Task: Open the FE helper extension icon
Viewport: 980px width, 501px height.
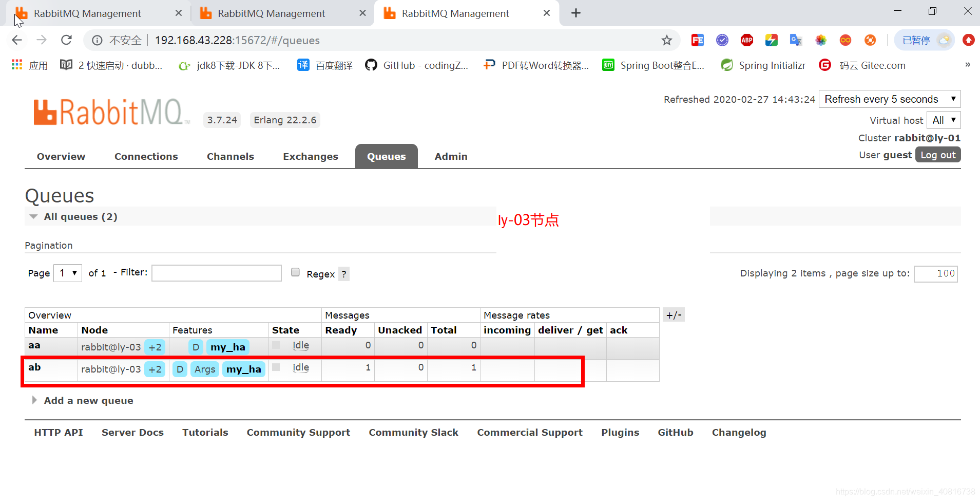Action: click(697, 40)
